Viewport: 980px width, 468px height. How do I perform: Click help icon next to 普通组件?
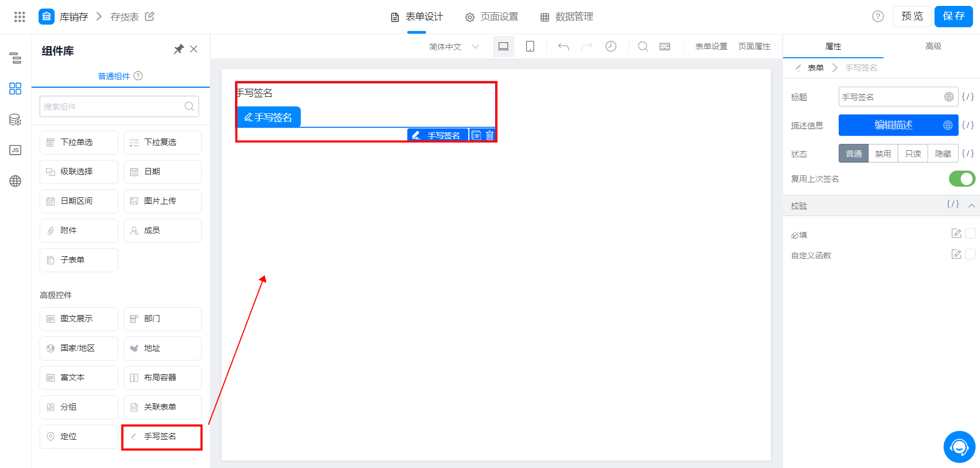pos(138,76)
